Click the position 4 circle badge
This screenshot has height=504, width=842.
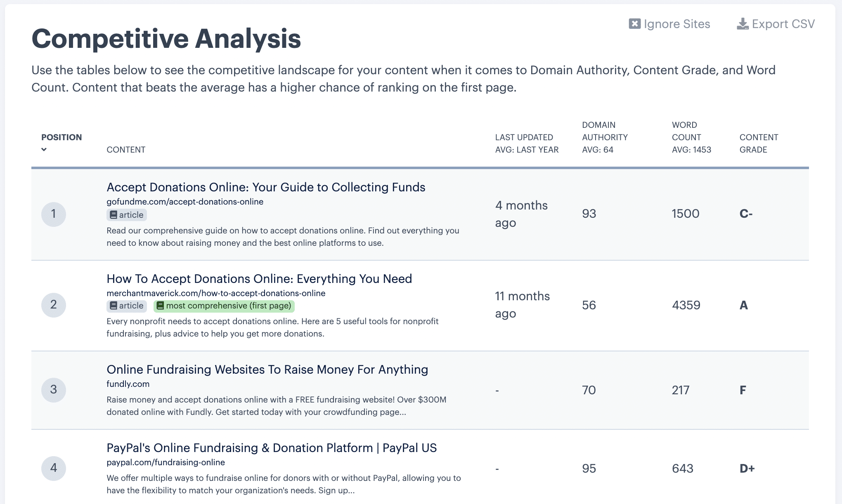coord(53,468)
